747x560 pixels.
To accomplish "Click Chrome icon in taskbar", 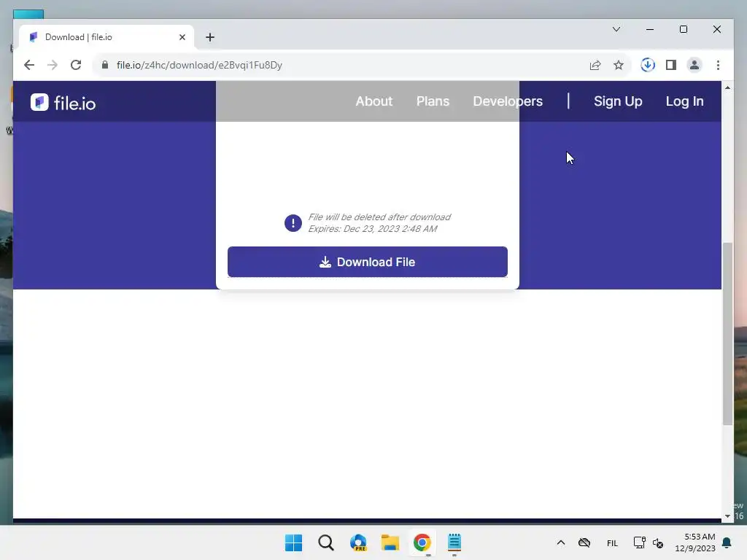I will pos(422,542).
